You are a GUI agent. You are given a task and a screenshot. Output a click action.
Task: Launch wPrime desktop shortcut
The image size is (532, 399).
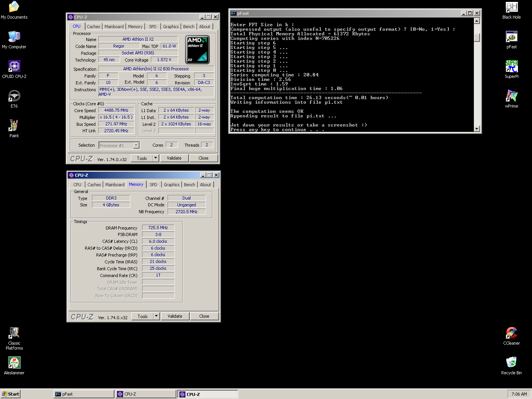click(511, 99)
